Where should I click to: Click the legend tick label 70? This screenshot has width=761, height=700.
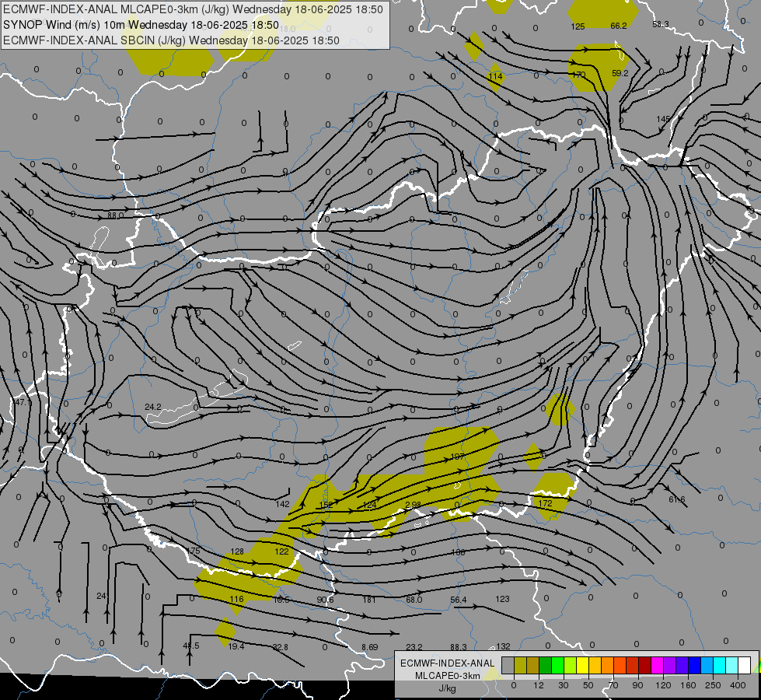coord(613,685)
